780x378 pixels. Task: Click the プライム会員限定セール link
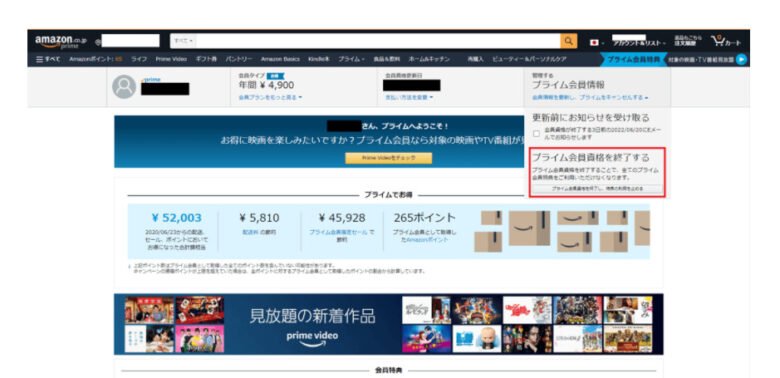[x=339, y=232]
